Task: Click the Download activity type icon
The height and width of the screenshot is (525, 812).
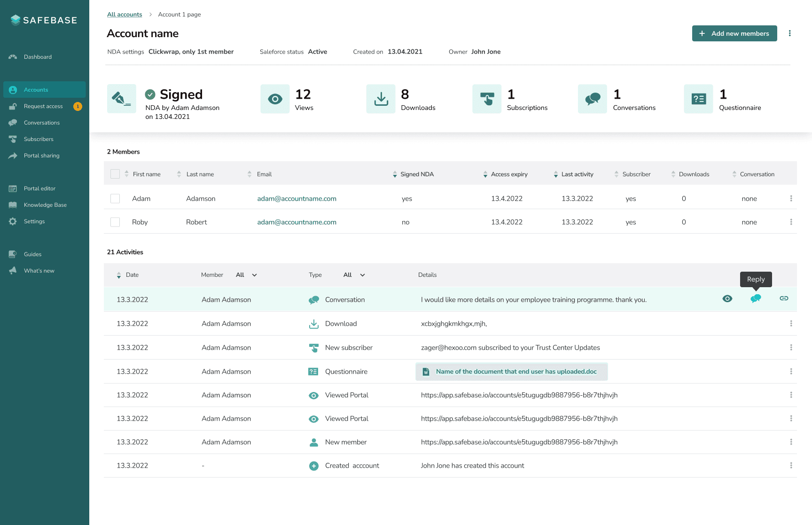Action: [313, 324]
